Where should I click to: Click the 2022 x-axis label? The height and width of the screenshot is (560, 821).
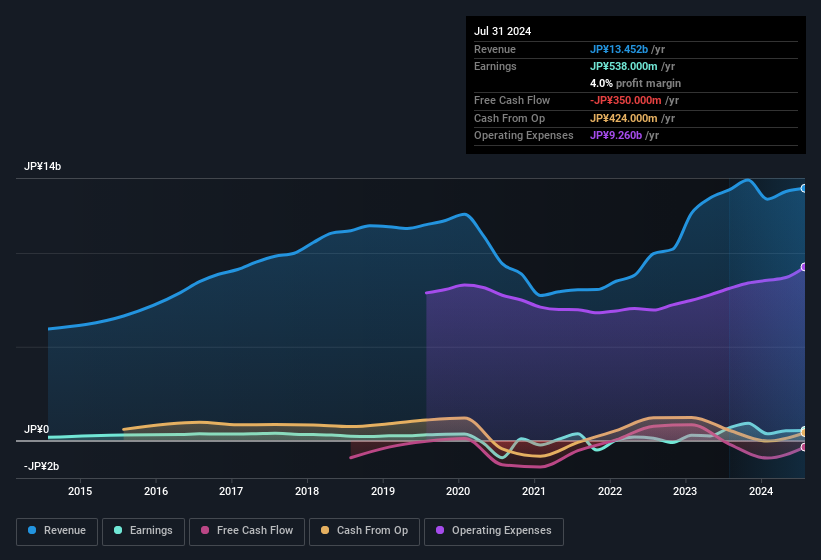[610, 491]
